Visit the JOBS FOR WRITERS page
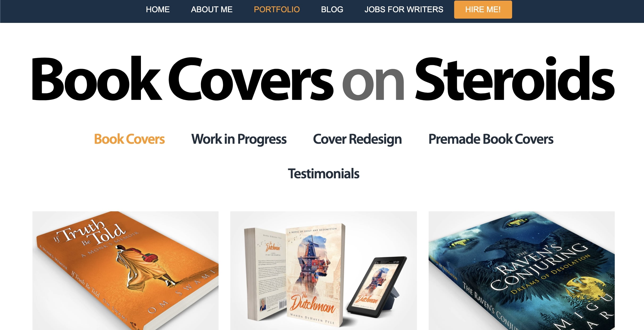 [404, 10]
